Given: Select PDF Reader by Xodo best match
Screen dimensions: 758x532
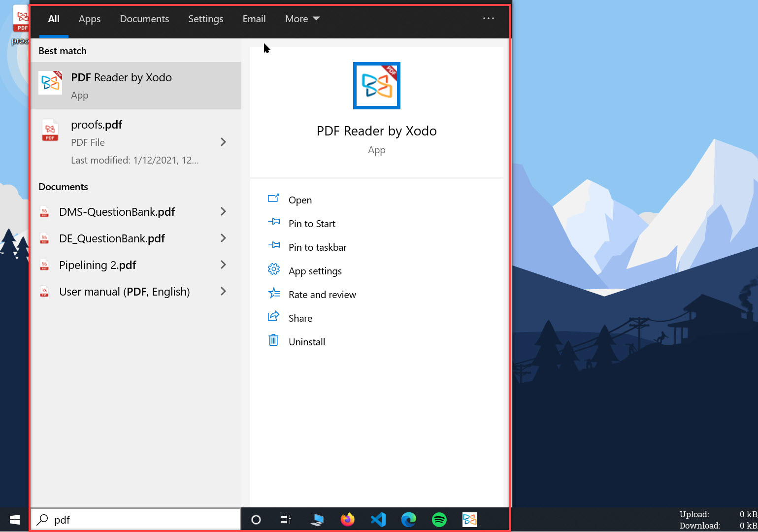Looking at the screenshot, I should point(136,86).
